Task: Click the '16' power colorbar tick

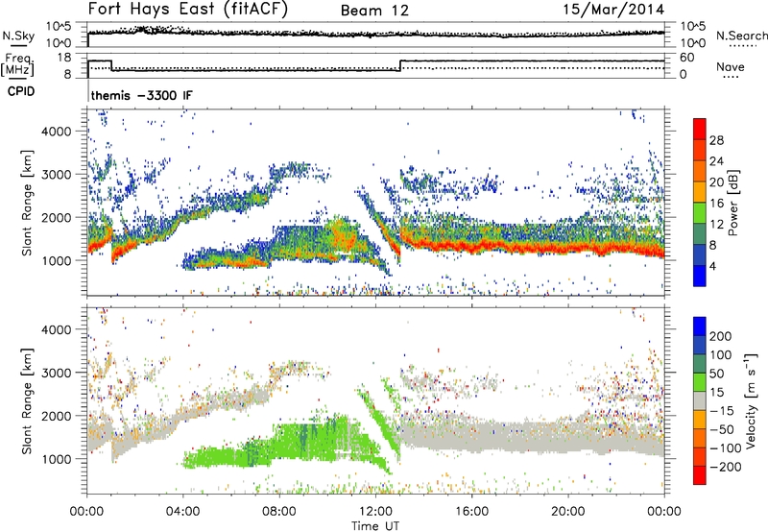Action: (716, 204)
